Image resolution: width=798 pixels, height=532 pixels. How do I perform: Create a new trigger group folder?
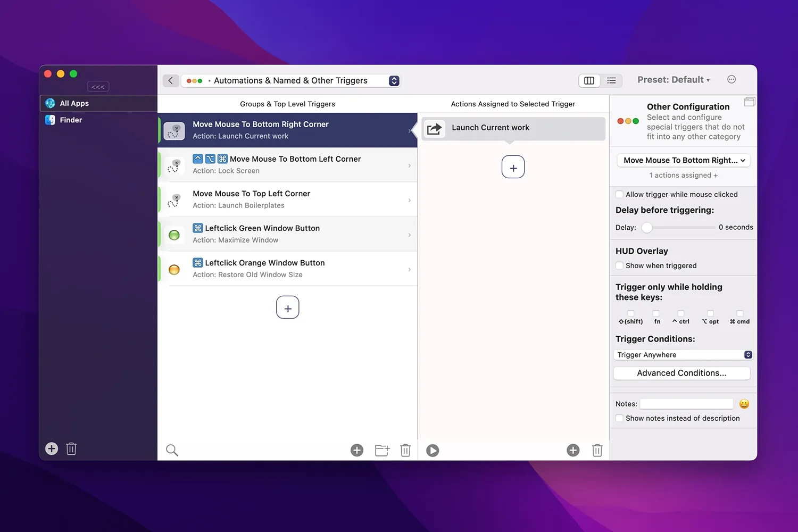click(381, 450)
